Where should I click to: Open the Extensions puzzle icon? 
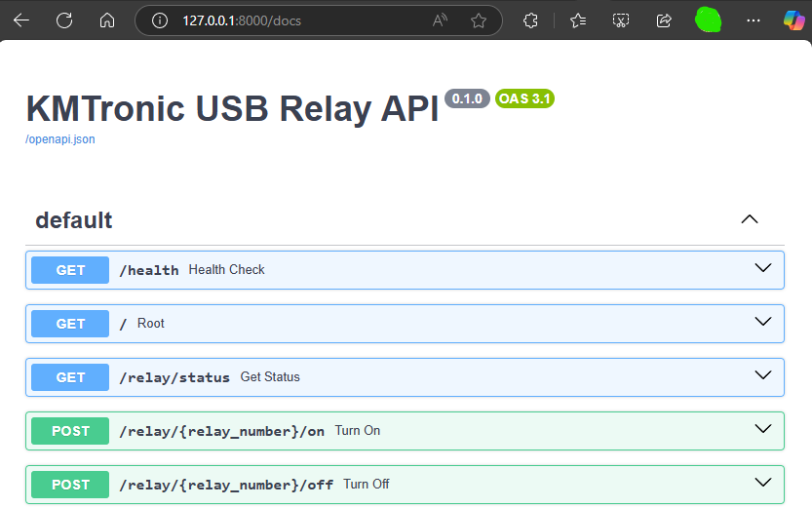[x=531, y=20]
